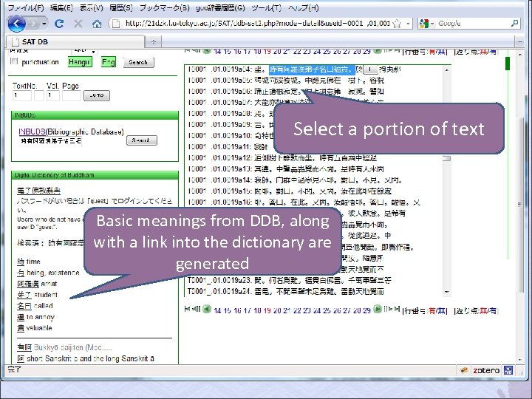Click the status bar icon right of zotero

[x=508, y=370]
